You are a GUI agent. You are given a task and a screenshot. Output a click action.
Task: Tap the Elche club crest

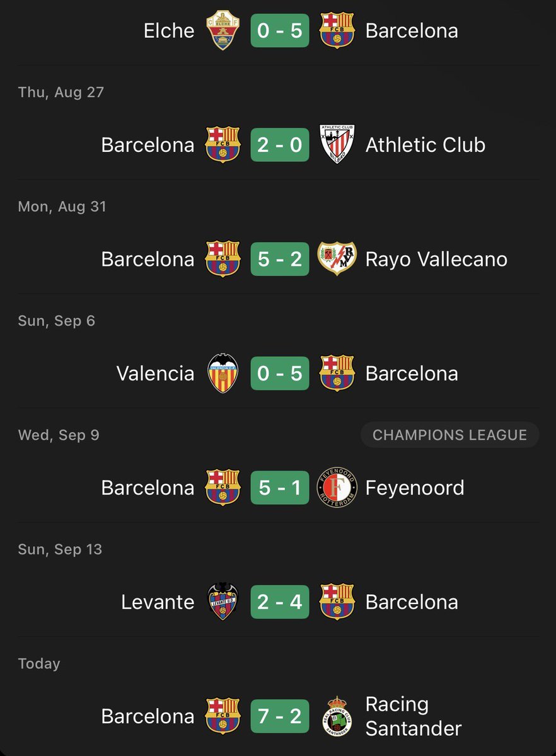[x=223, y=31]
